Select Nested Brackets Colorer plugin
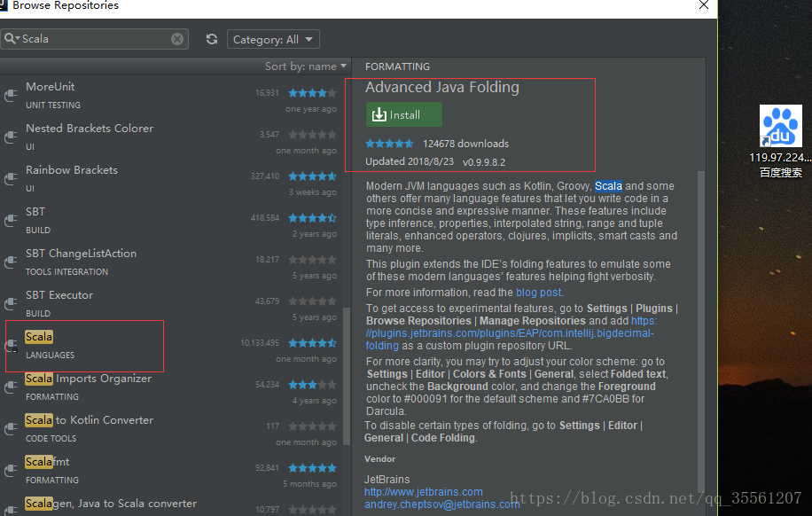This screenshot has height=516, width=812. click(90, 128)
